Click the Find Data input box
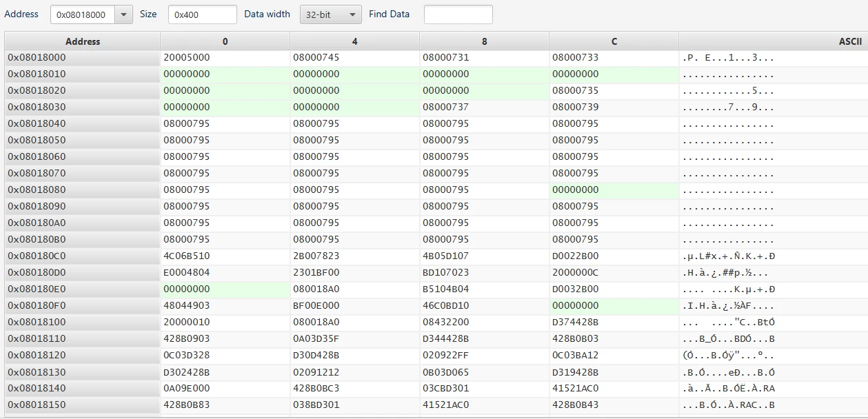The image size is (868, 419). pos(458,14)
